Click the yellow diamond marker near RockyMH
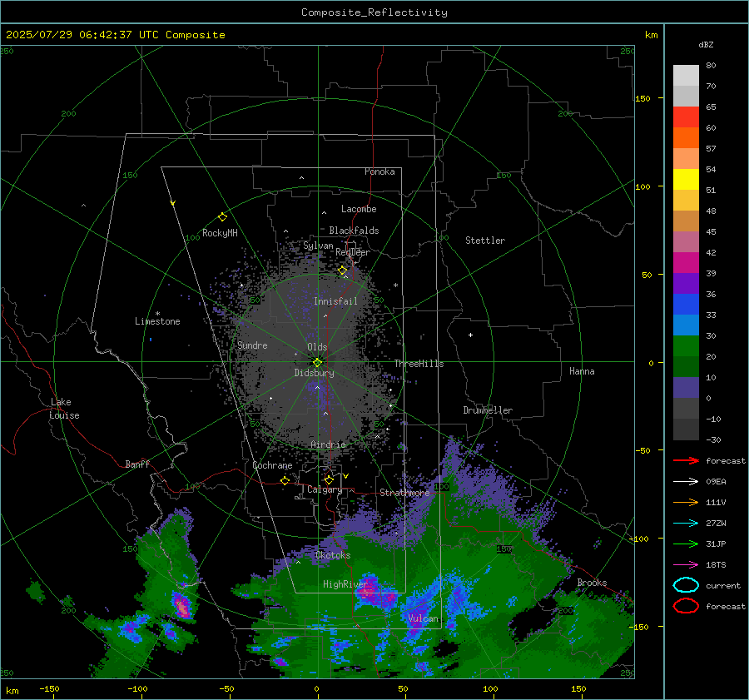The height and width of the screenshot is (700, 749). click(x=222, y=217)
